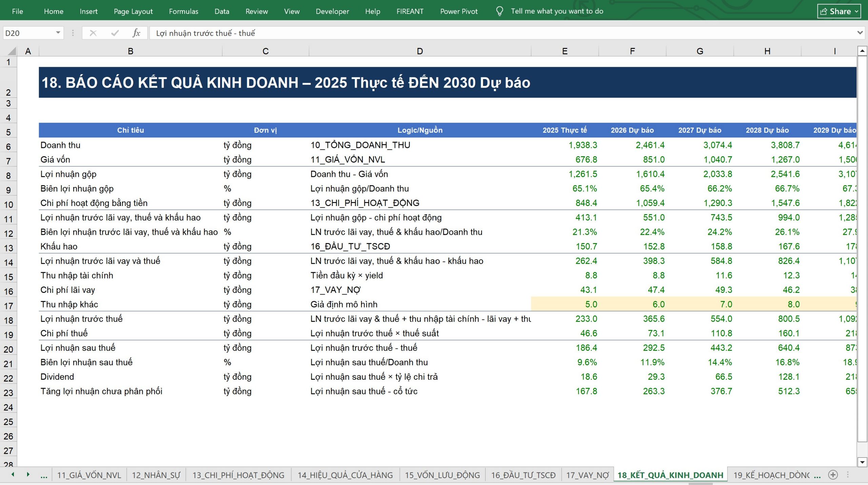Image resolution: width=868 pixels, height=485 pixels.
Task: Open the Power Pivot ribbon tab
Action: tap(459, 11)
